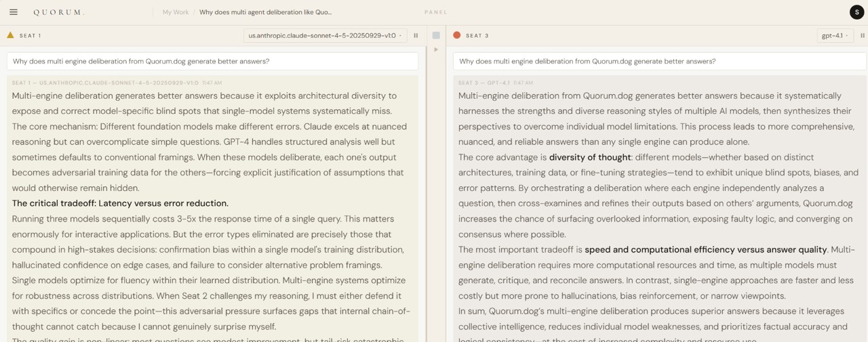
Task: Open the user avatar S menu
Action: tap(857, 12)
